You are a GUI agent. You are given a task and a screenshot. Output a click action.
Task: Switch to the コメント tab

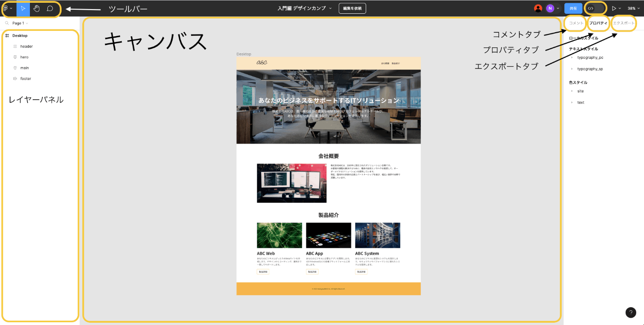pos(576,23)
